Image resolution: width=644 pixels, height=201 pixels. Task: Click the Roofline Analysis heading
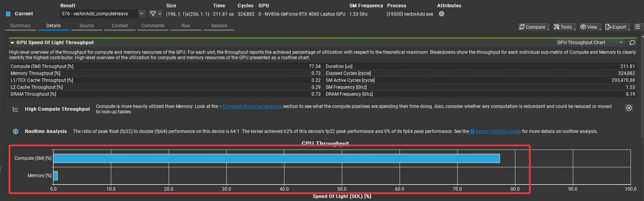click(x=46, y=131)
